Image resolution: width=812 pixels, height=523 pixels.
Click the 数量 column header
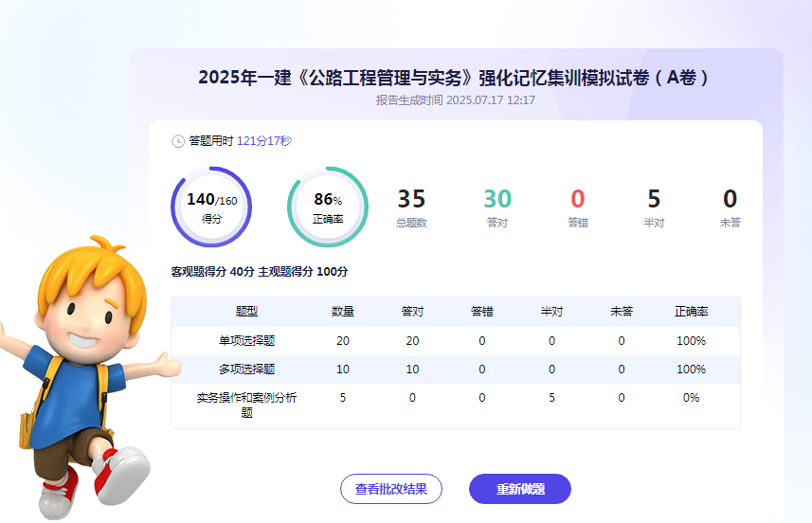click(x=343, y=312)
